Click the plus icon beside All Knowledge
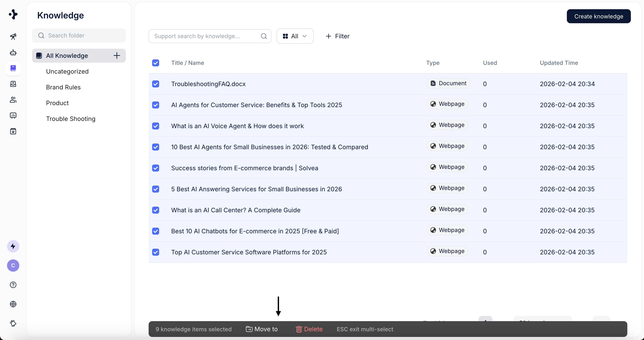 pos(117,55)
